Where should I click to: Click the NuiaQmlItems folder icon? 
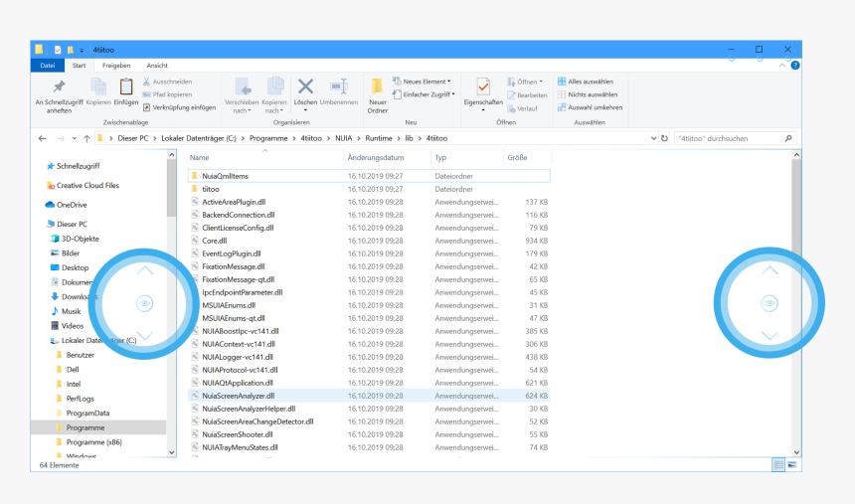pos(195,176)
